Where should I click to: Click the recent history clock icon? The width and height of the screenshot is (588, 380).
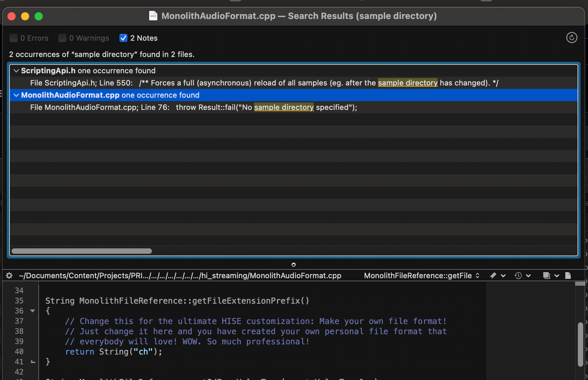[x=518, y=275]
